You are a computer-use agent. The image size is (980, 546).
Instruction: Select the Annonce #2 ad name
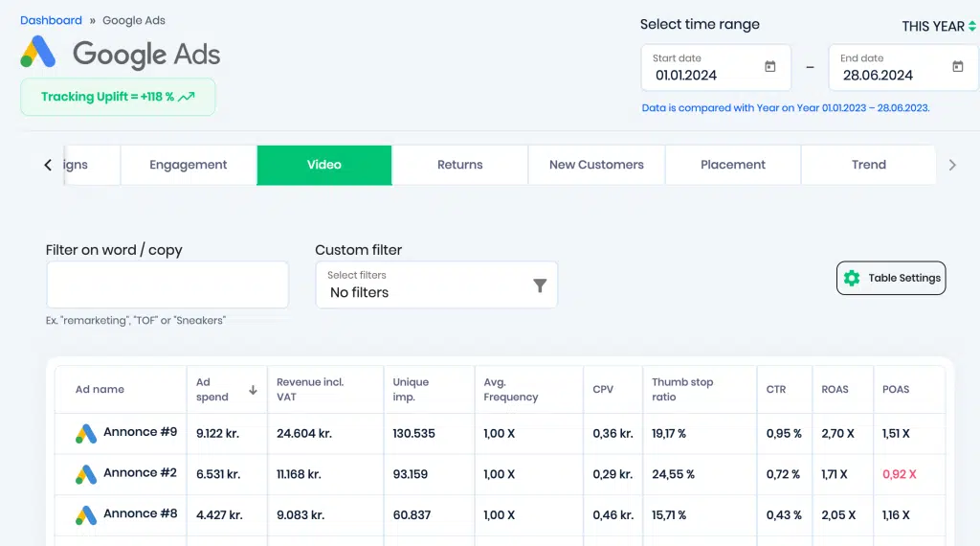pos(140,473)
